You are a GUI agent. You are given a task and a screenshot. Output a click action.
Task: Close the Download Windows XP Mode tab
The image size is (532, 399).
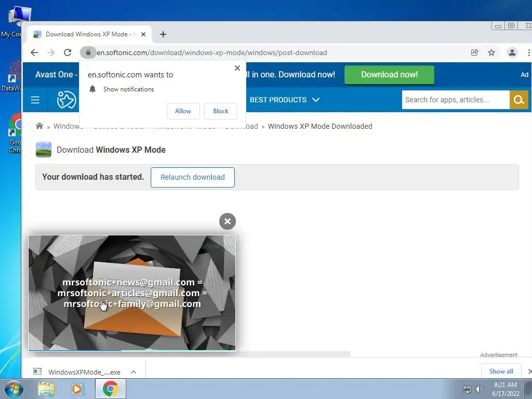click(x=143, y=34)
